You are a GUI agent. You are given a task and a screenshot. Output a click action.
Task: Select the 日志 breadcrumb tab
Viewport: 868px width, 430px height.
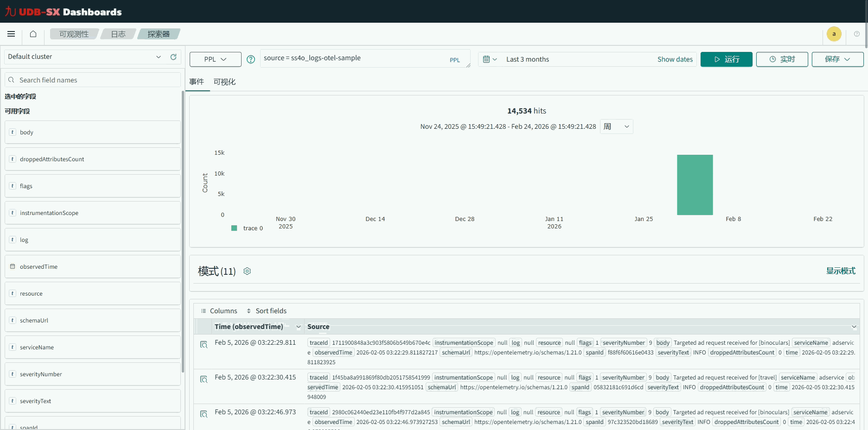[x=118, y=34]
